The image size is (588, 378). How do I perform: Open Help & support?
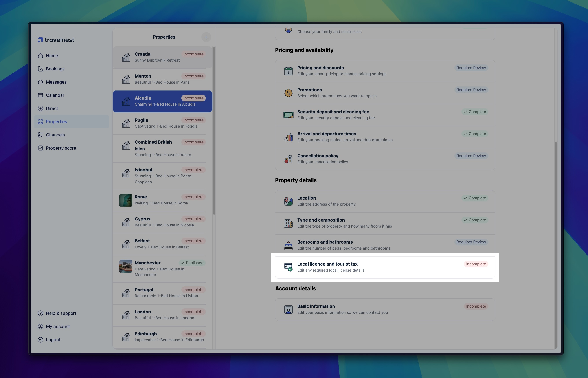pyautogui.click(x=61, y=314)
